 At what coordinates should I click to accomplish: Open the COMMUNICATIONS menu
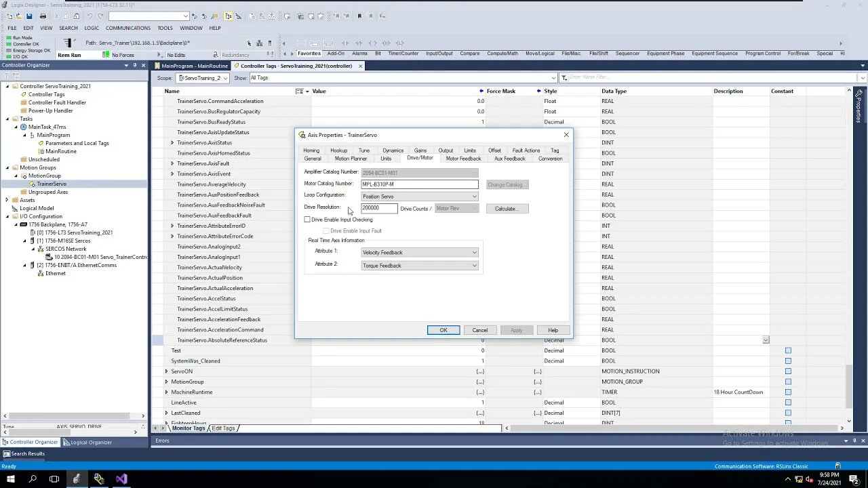pyautogui.click(x=128, y=28)
